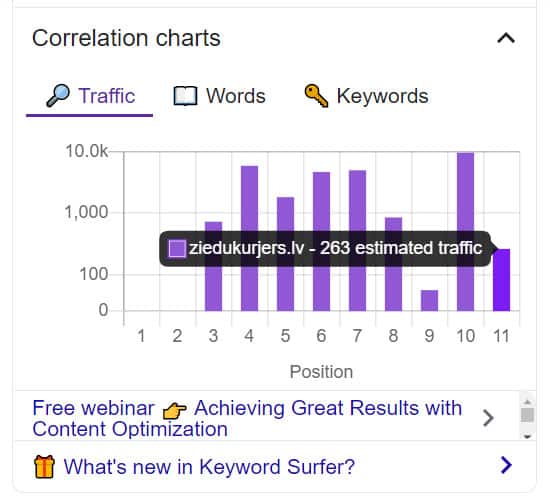
Task: Click the tallest bar at position 10
Action: [465, 232]
